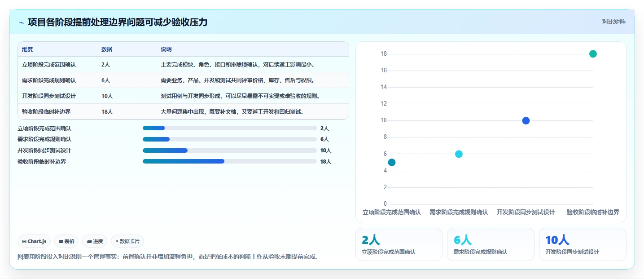Screen dimensions: 644x279
Task: Open the 2人 summary card
Action: click(x=399, y=244)
